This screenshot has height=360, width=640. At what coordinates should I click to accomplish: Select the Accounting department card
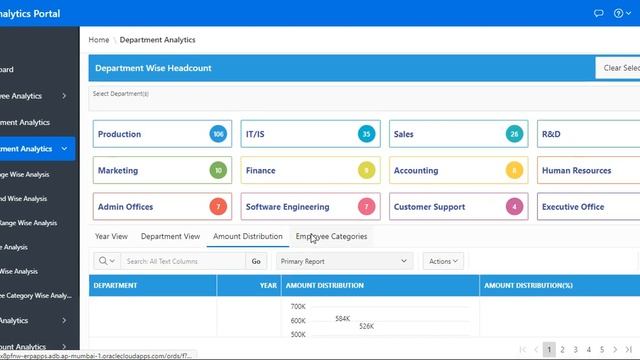click(458, 170)
